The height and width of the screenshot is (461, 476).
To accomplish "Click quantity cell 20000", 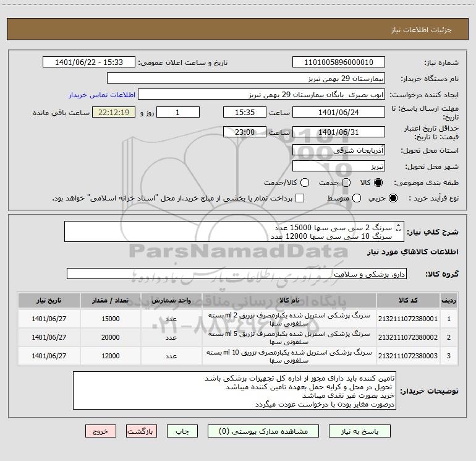I will coord(111,337).
